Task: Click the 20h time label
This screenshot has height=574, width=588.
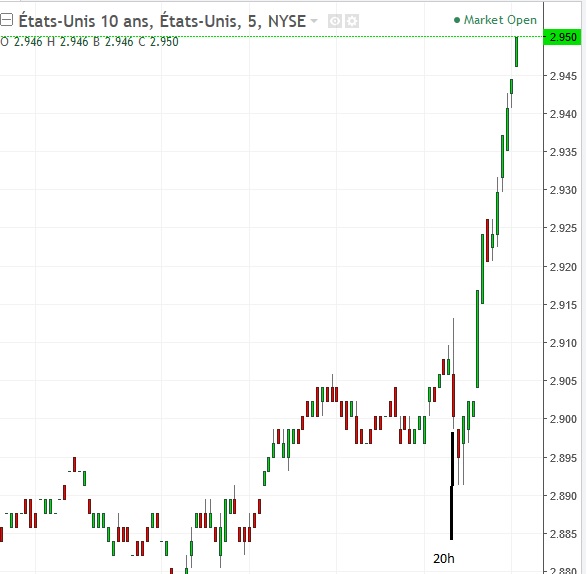Action: (x=444, y=559)
